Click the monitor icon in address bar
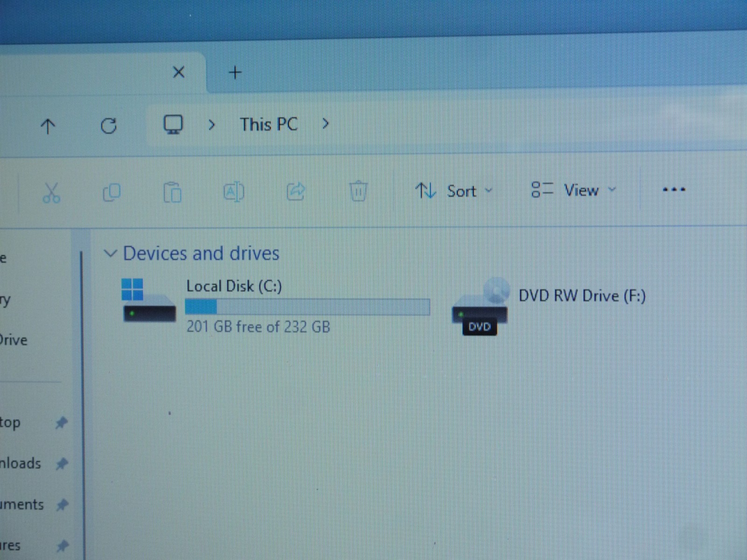The height and width of the screenshot is (560, 747). click(x=173, y=125)
